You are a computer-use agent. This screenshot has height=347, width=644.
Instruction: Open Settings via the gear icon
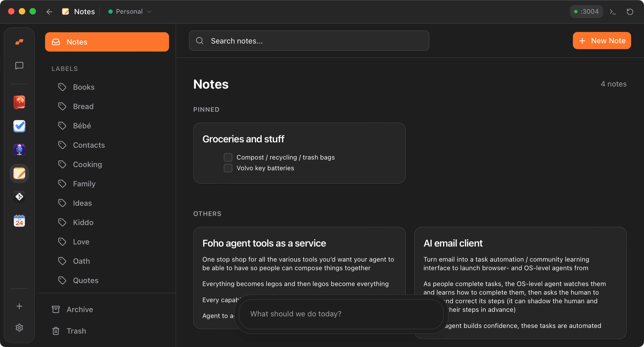coord(19,327)
